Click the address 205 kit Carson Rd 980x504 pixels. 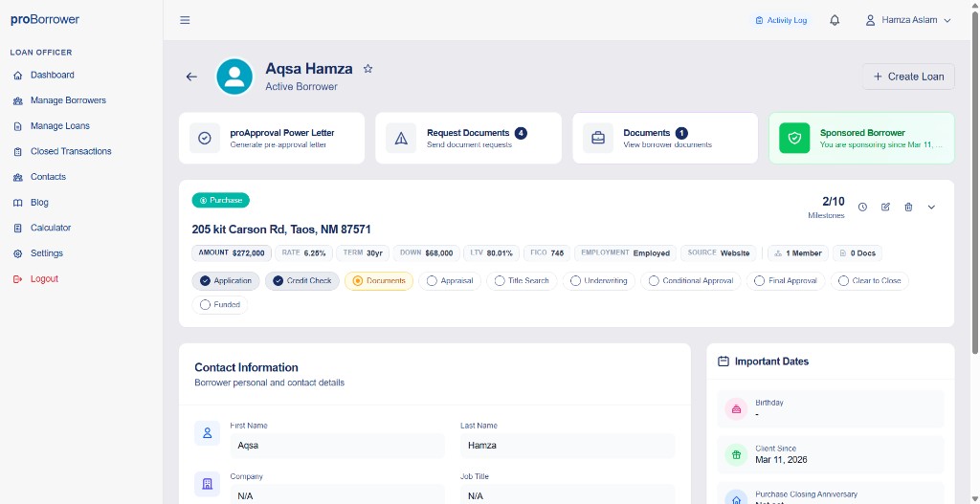(x=281, y=230)
